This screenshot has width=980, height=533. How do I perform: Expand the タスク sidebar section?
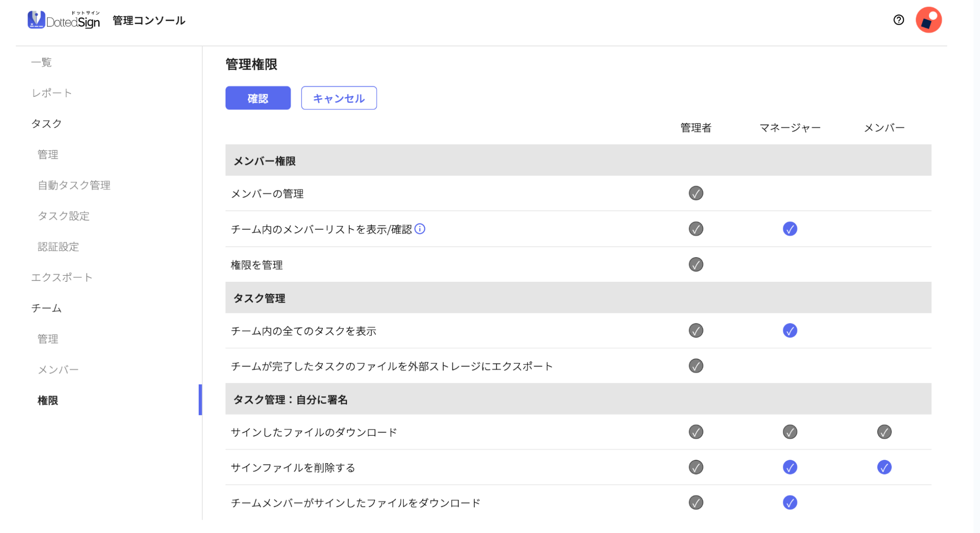click(x=46, y=124)
